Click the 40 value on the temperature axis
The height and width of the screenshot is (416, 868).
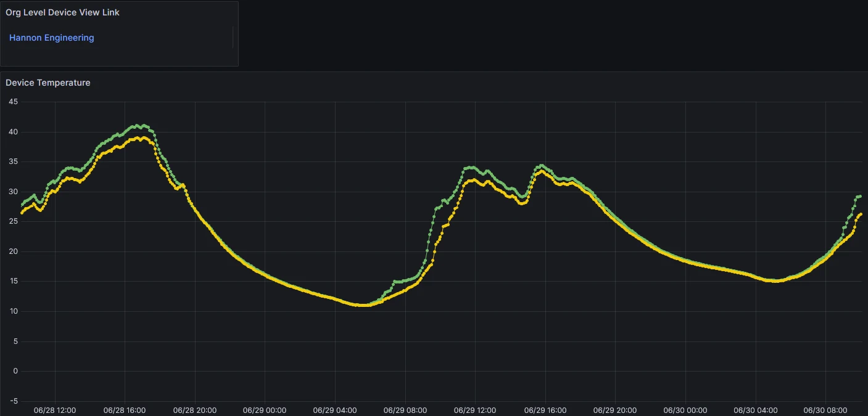pyautogui.click(x=13, y=132)
